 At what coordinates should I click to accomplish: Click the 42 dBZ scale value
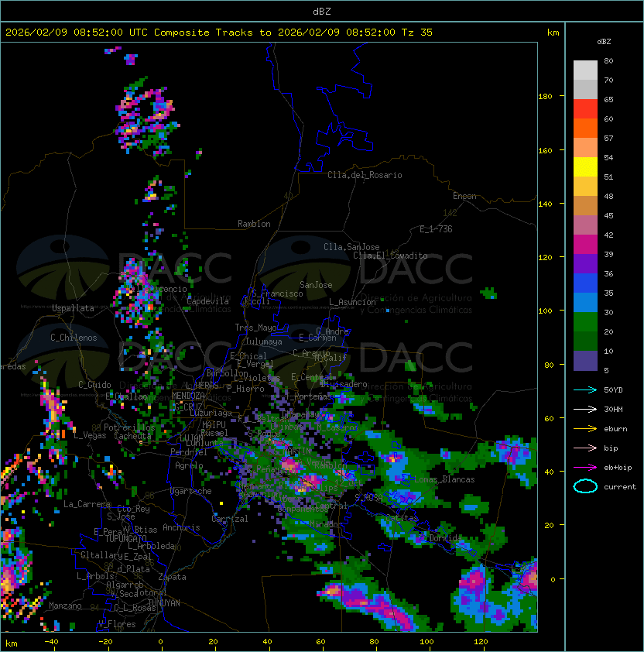pyautogui.click(x=608, y=235)
